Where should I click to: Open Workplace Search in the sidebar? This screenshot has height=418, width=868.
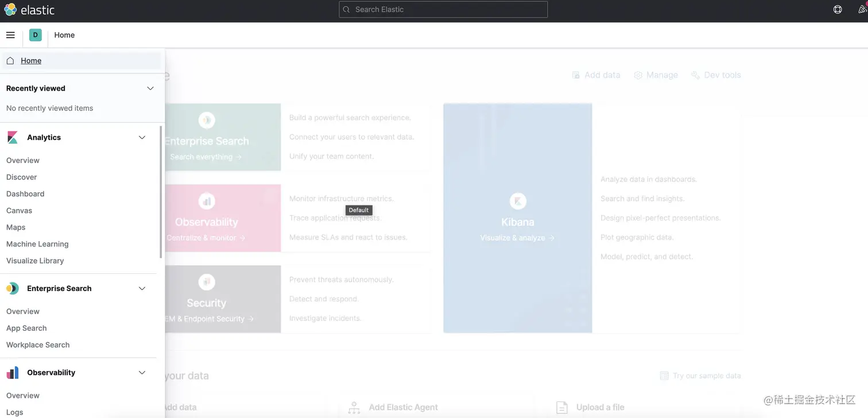tap(38, 345)
